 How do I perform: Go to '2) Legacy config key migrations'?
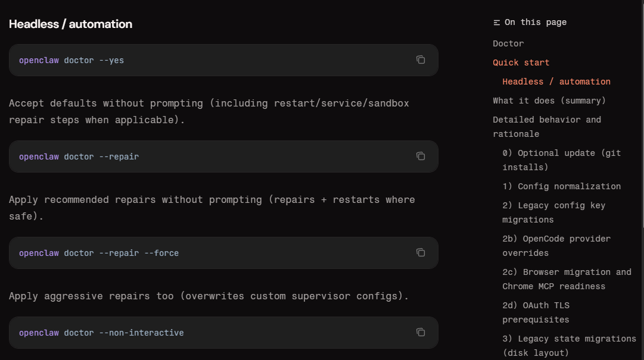click(x=553, y=212)
